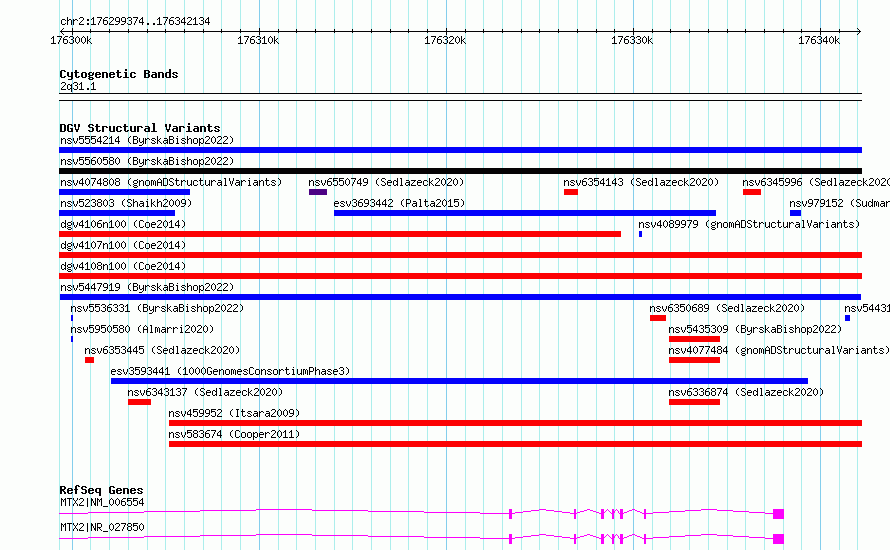This screenshot has width=890, height=550.
Task: Select the DGV Structural Variants track title
Action: tap(140, 128)
